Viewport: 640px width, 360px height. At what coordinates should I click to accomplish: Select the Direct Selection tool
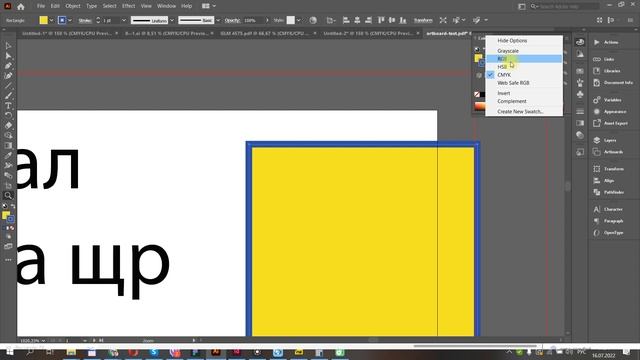pyautogui.click(x=8, y=56)
